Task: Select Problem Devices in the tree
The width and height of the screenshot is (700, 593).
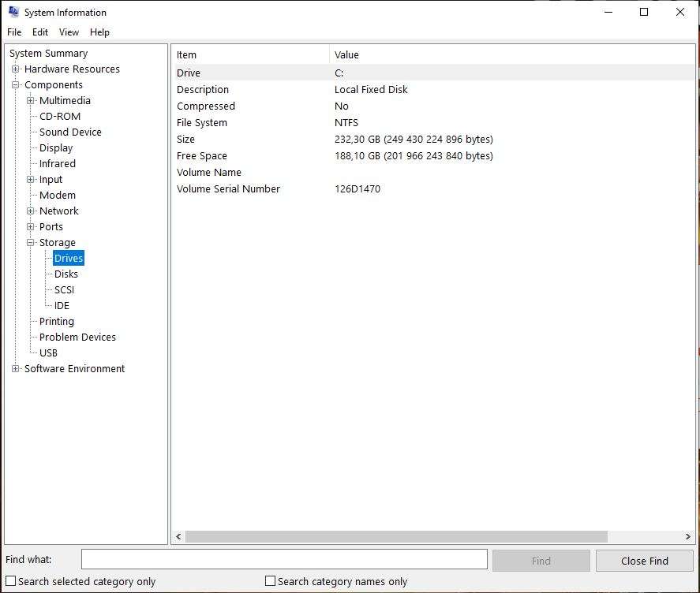Action: 77,337
